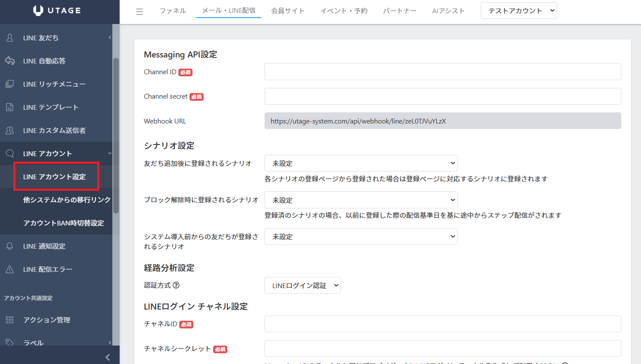Open the LINEログイン認証 method dropdown
The height and width of the screenshot is (364, 641).
(x=302, y=286)
